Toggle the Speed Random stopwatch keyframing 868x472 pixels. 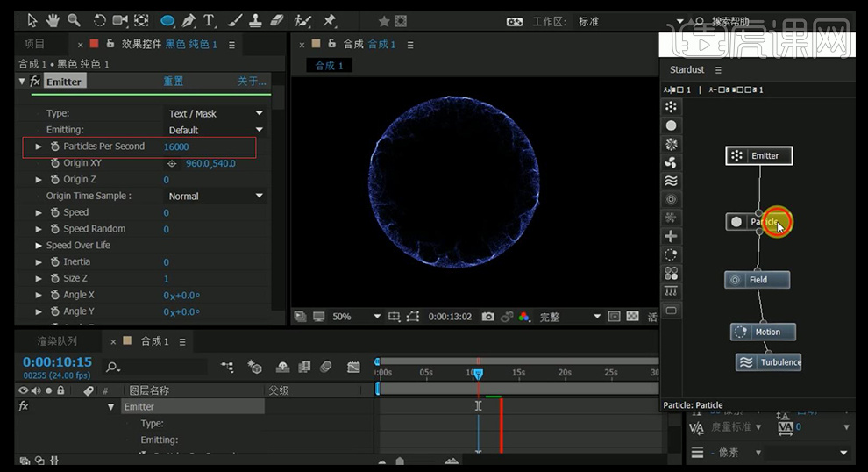[x=54, y=229]
